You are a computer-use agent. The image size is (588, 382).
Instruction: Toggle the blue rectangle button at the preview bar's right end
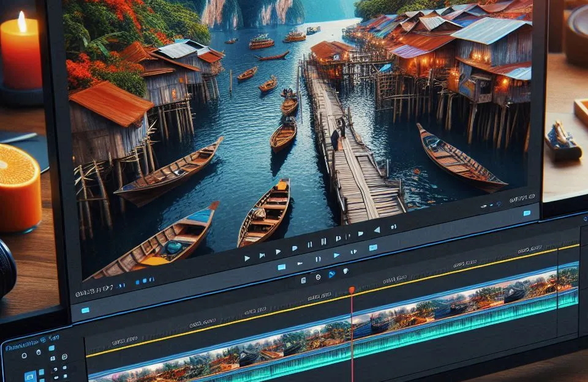tap(527, 212)
